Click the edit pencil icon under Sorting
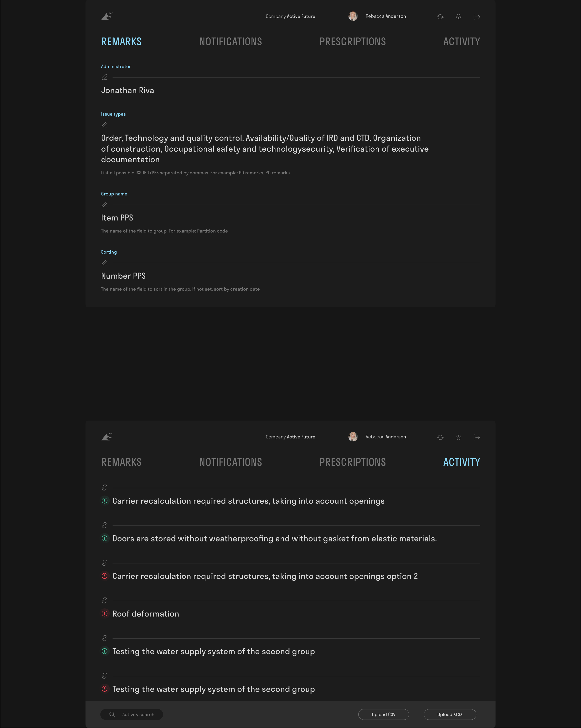 [x=105, y=263]
